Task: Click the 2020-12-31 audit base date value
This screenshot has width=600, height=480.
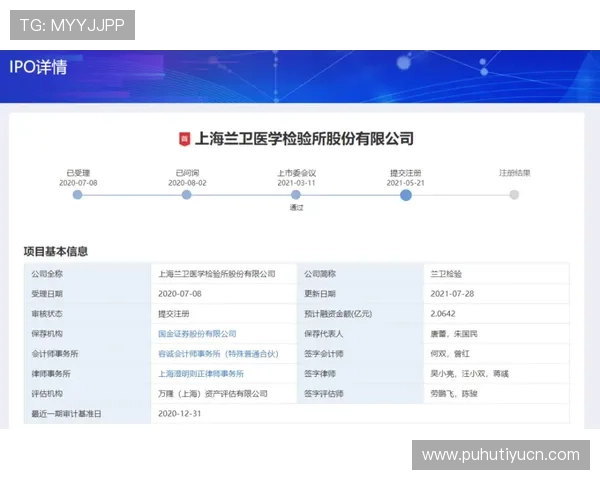Action: 179,413
